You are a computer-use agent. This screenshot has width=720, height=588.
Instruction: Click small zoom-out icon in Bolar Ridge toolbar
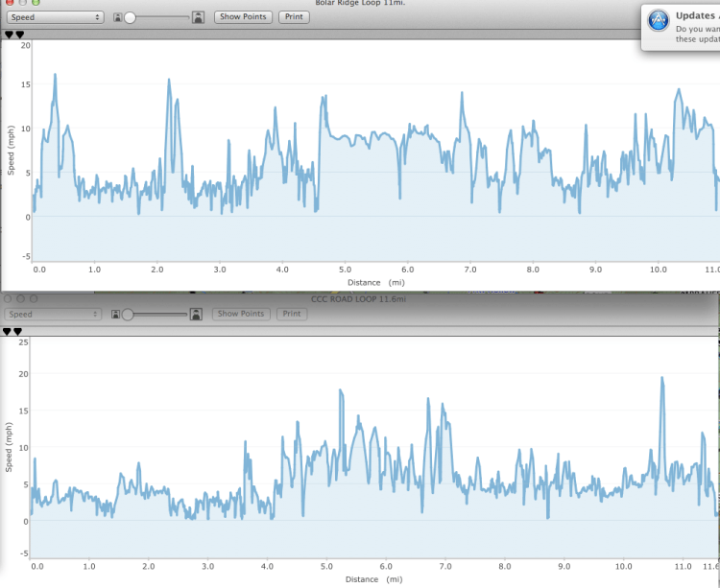pos(117,17)
